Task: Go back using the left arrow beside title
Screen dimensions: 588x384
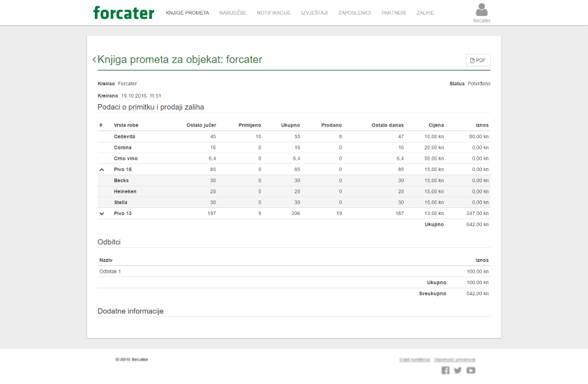Action: pyautogui.click(x=94, y=60)
